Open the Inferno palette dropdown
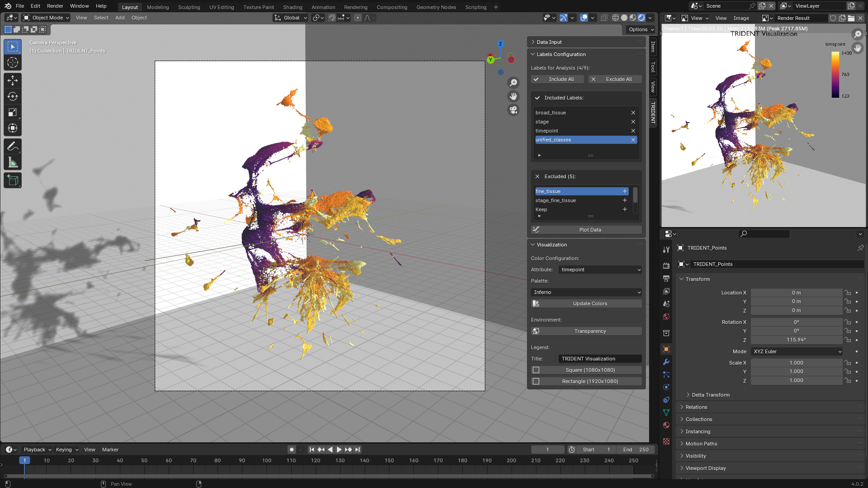The width and height of the screenshot is (868, 488). click(x=586, y=292)
